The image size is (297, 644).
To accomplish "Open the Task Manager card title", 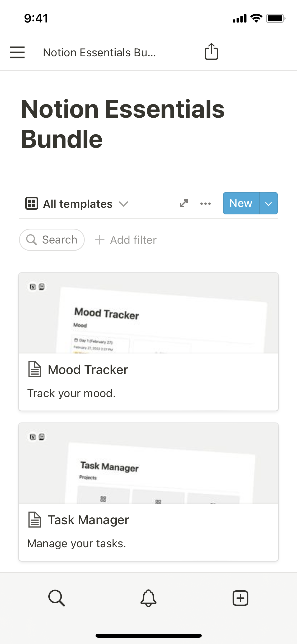I will 88,520.
